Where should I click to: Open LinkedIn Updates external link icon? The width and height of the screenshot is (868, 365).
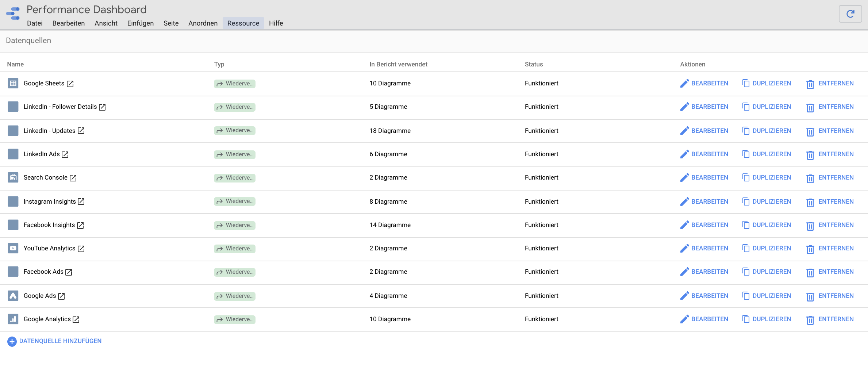(x=81, y=131)
